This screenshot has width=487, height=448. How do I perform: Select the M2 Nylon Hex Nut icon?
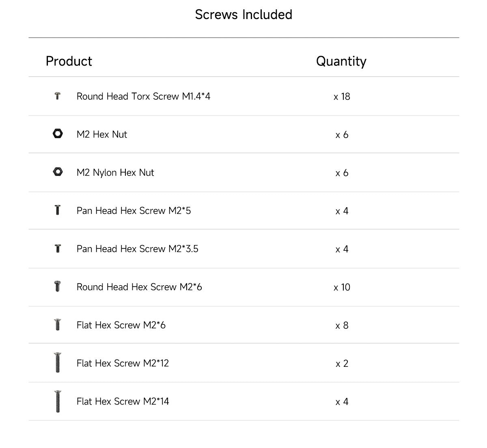[58, 172]
